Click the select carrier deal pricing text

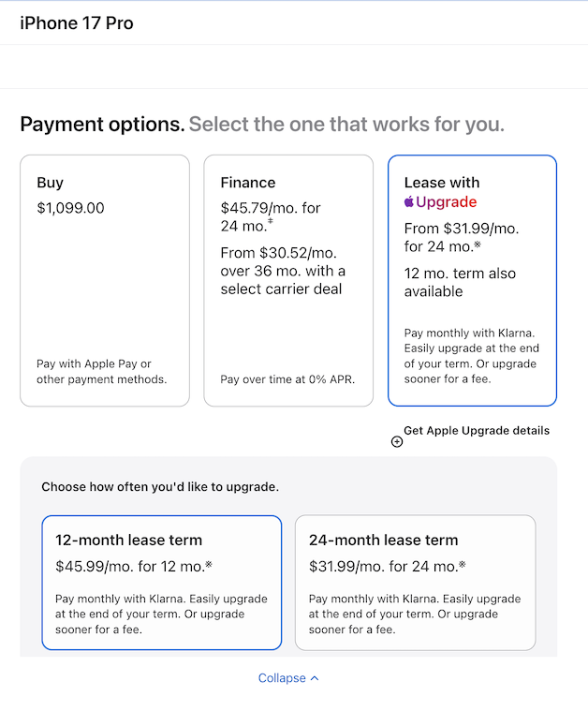pos(283,271)
